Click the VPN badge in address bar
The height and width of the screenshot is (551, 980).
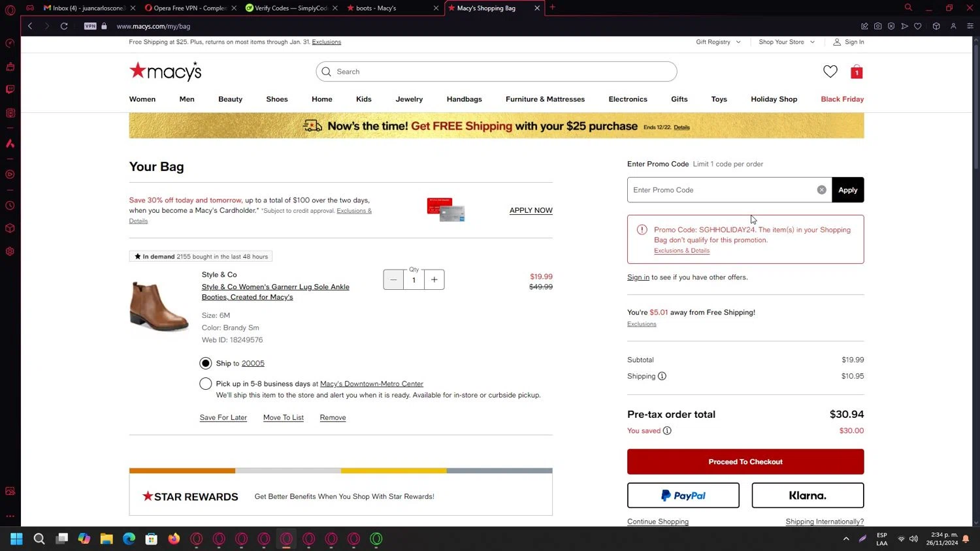(x=90, y=26)
